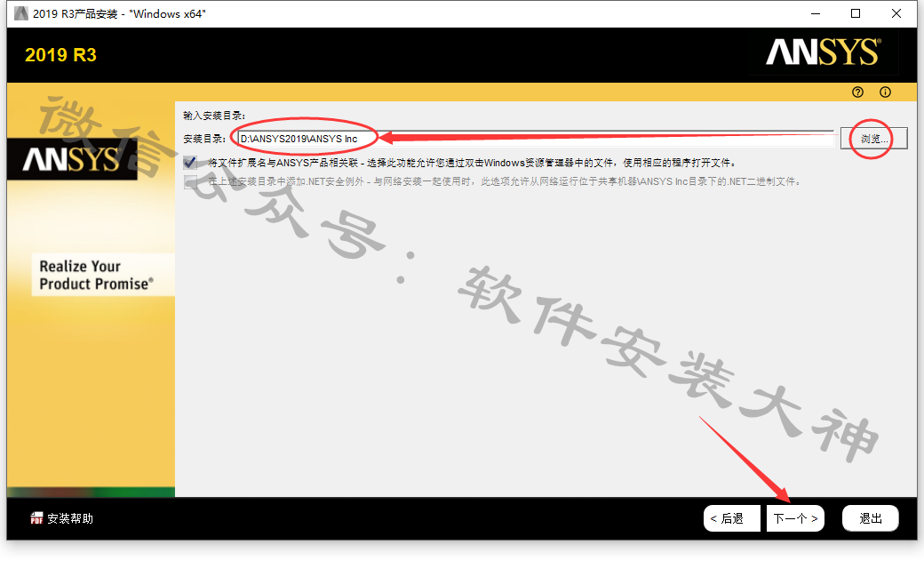
Task: Uncheck the file extension association checkbox
Action: tap(190, 162)
